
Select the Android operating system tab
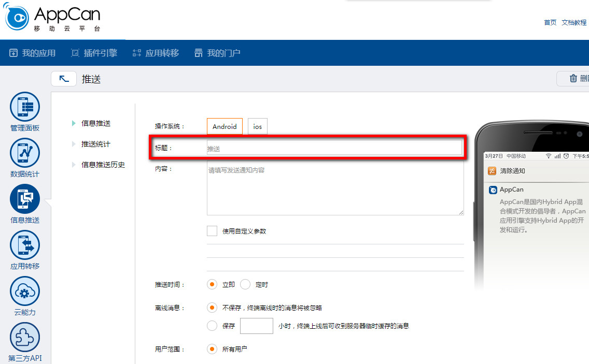(225, 126)
